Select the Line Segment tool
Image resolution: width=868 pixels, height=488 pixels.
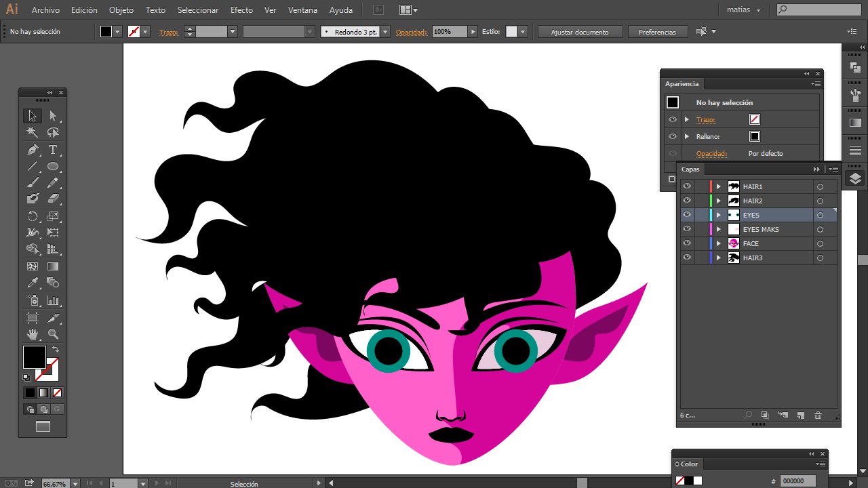click(33, 167)
